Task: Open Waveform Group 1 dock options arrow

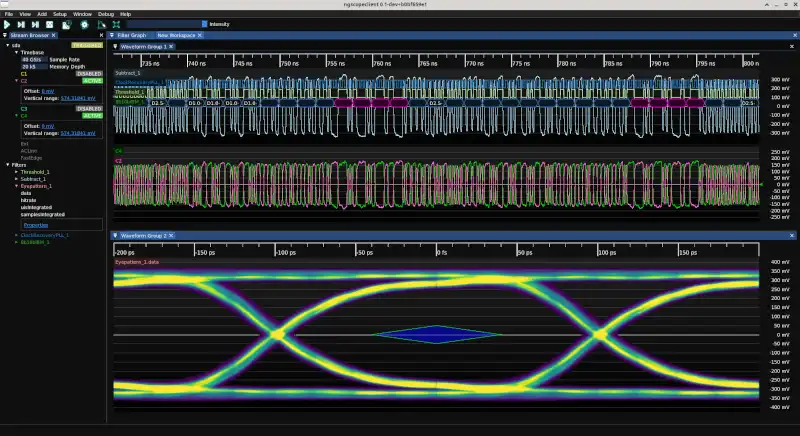Action: pos(115,46)
